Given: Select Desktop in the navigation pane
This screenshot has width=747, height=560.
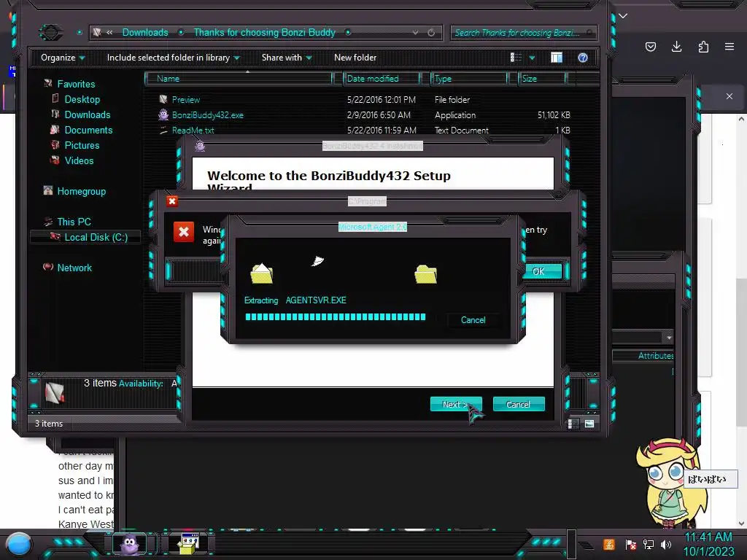Looking at the screenshot, I should (82, 99).
